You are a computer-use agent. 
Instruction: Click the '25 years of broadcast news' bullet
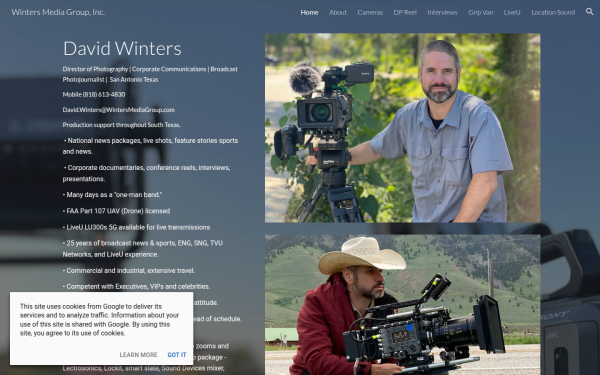142,249
